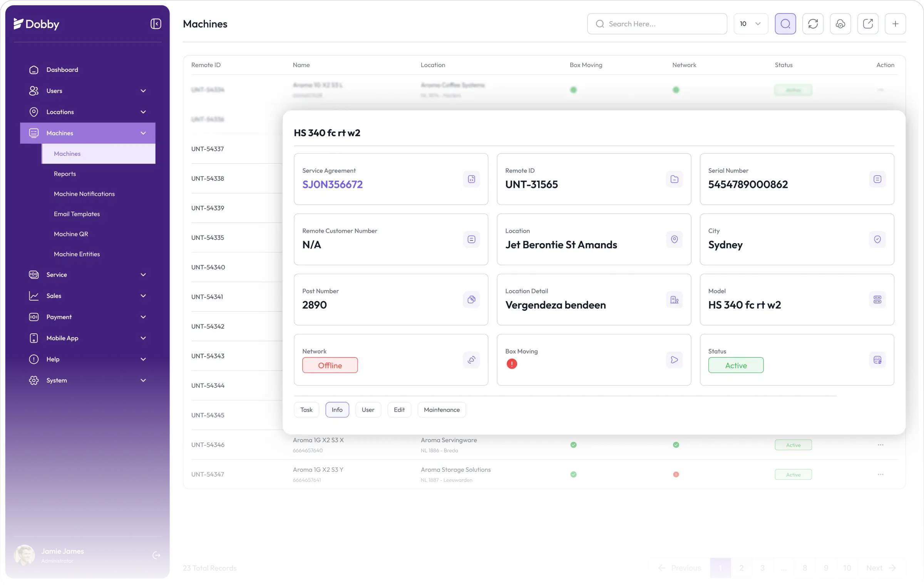
Task: Click the Active status badge in the Status card
Action: pos(736,366)
